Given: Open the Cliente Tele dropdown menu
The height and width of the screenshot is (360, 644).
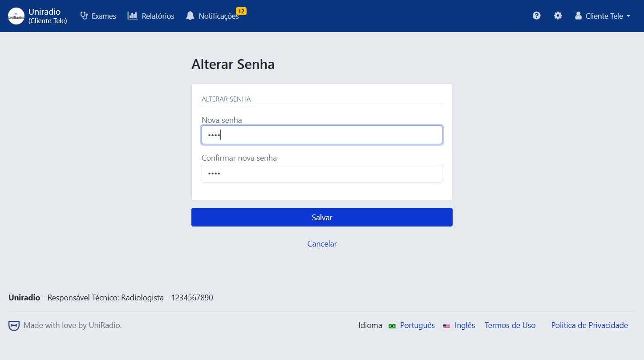Looking at the screenshot, I should pos(603,16).
